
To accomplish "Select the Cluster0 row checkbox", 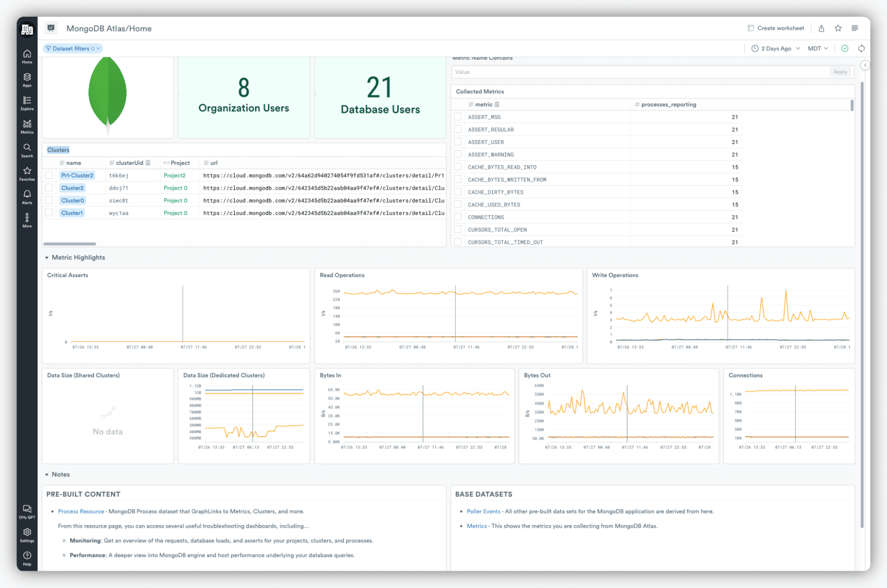I will [49, 200].
